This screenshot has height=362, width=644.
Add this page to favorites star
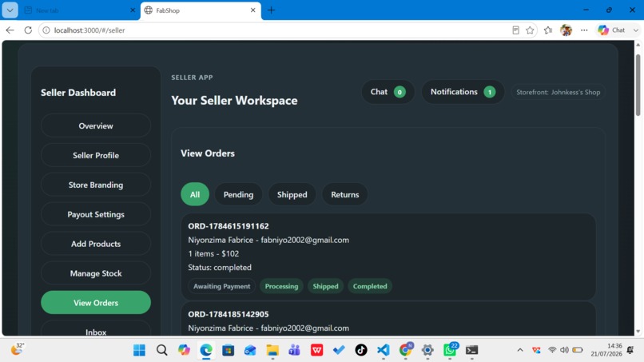530,30
